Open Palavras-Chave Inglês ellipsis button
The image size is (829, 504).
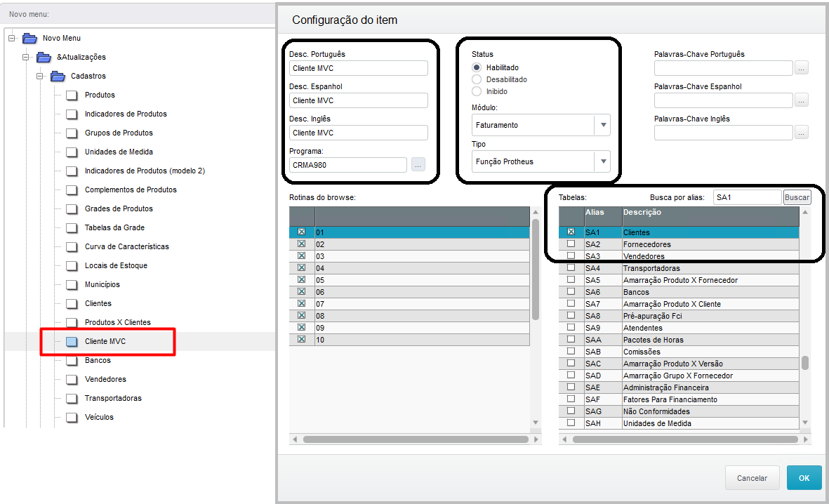[802, 133]
